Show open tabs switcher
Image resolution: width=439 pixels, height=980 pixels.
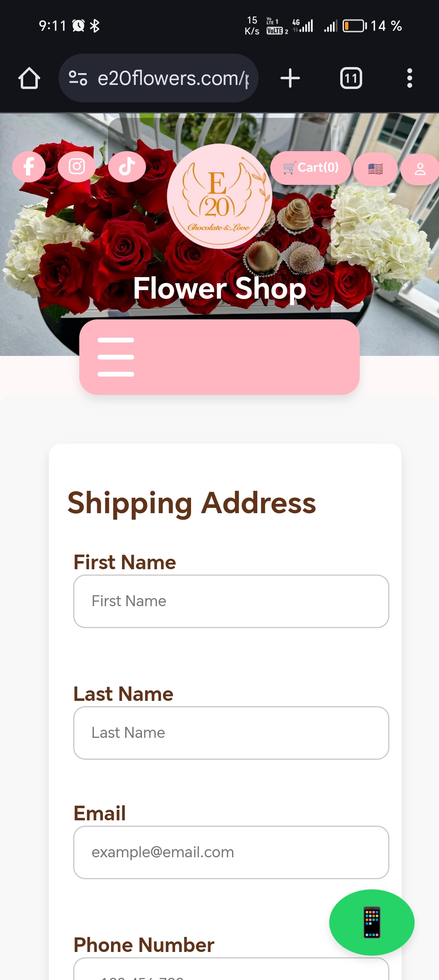(351, 78)
